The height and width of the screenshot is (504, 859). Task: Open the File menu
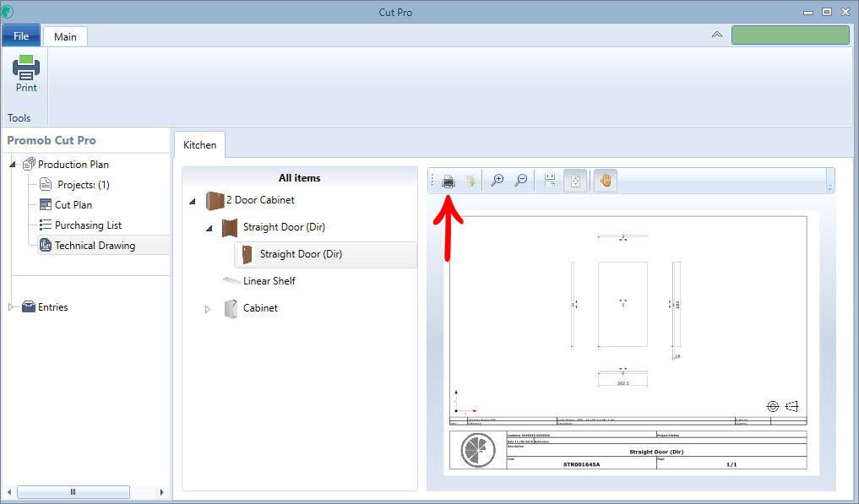[21, 35]
